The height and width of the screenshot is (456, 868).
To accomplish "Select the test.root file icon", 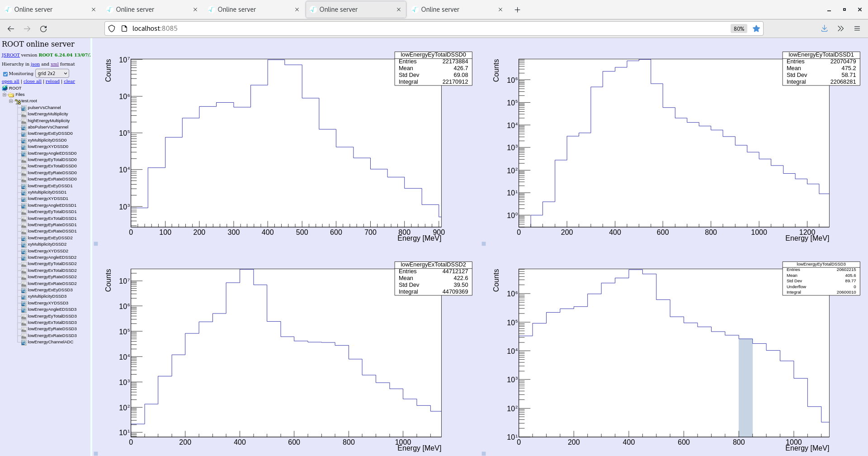I will 18,101.
